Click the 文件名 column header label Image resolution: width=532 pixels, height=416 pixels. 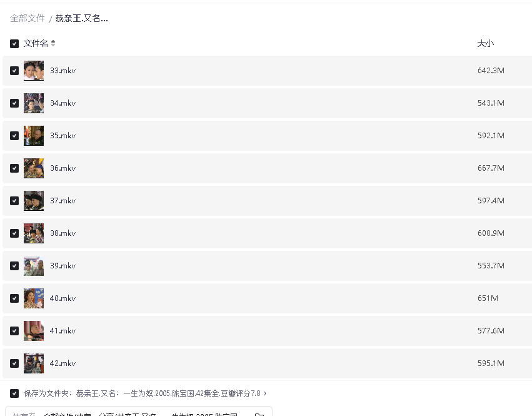pyautogui.click(x=36, y=44)
